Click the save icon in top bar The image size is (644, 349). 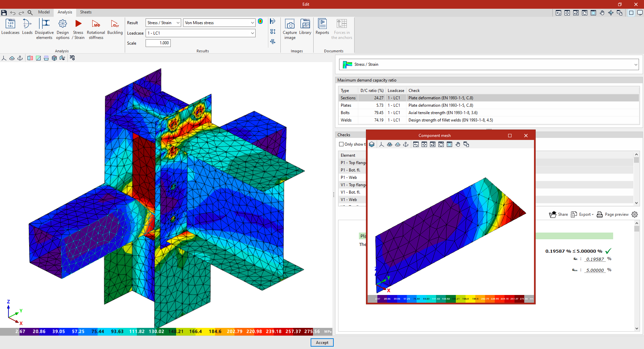pyautogui.click(x=4, y=13)
